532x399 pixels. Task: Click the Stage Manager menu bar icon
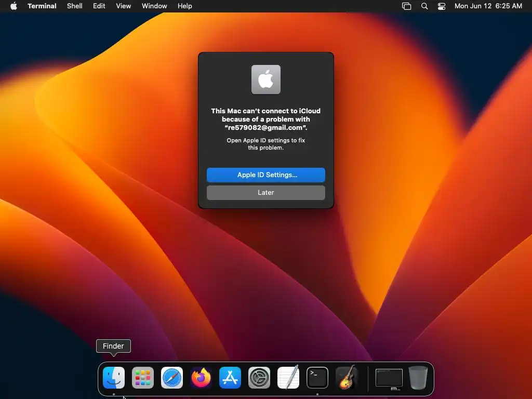coord(406,6)
